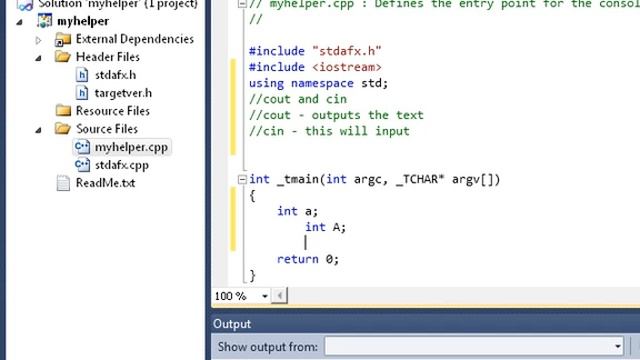This screenshot has height=360, width=640.
Task: Collapse the _tmain function outline
Action: coord(242,179)
